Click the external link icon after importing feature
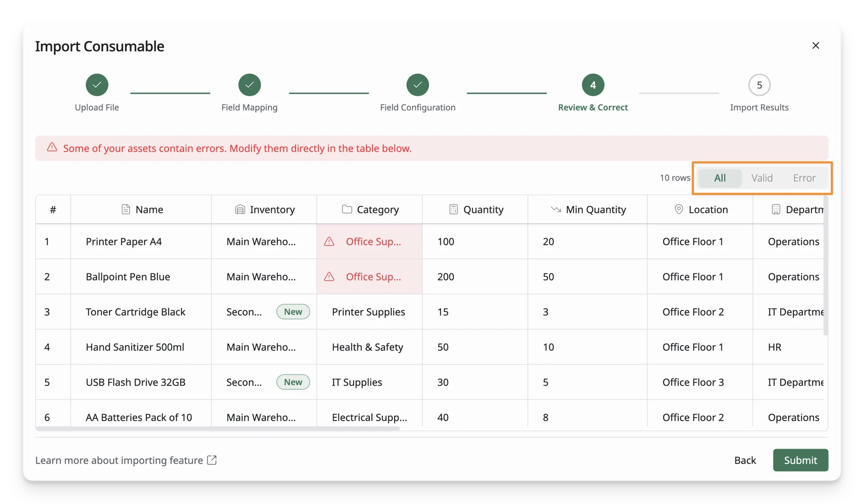The height and width of the screenshot is (504, 864). [211, 460]
